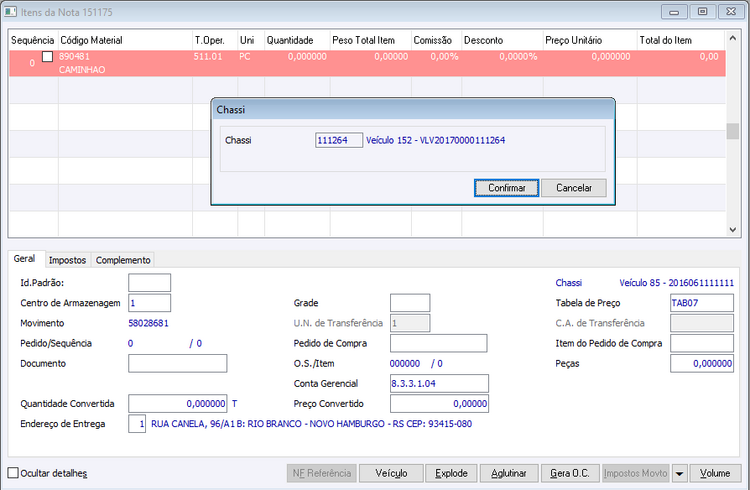This screenshot has height=490, width=750.
Task: Click Cancelar in the Chassi dialog
Action: pyautogui.click(x=574, y=188)
